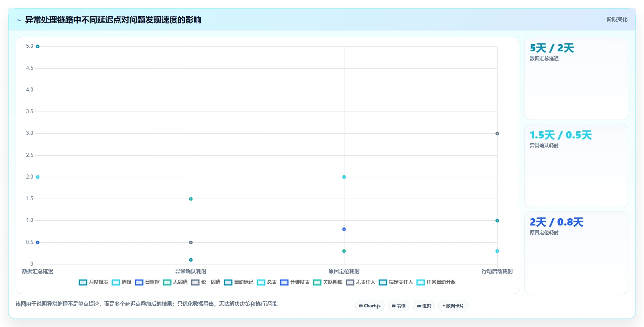Viewport: 644px width, 327px height.
Task: Toggle the 指定责任人 legend entry
Action: 396,282
